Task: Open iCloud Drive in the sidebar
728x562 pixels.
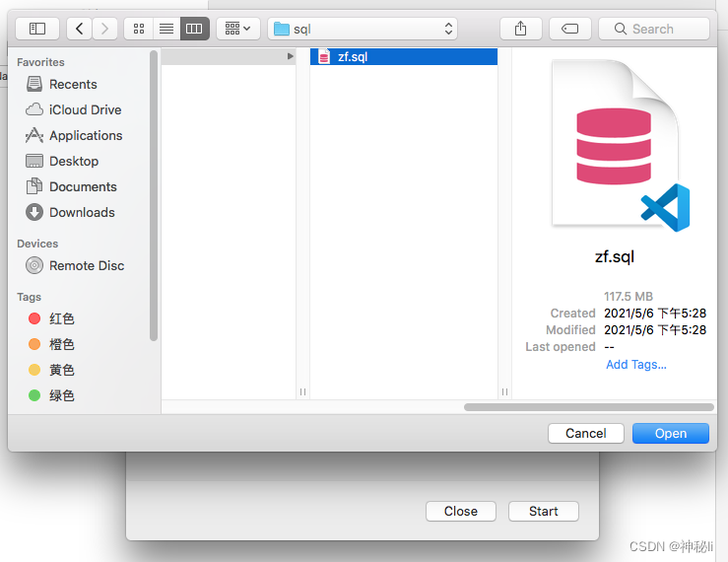Action: (x=85, y=109)
